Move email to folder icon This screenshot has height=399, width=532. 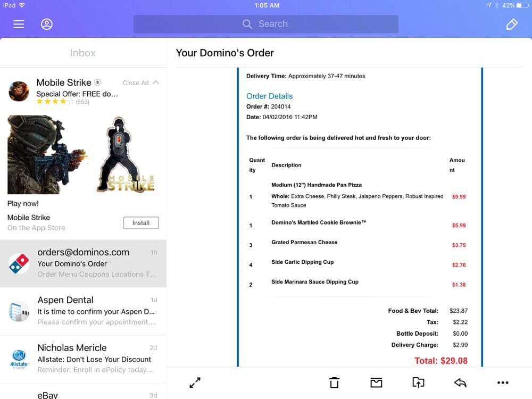pyautogui.click(x=418, y=382)
